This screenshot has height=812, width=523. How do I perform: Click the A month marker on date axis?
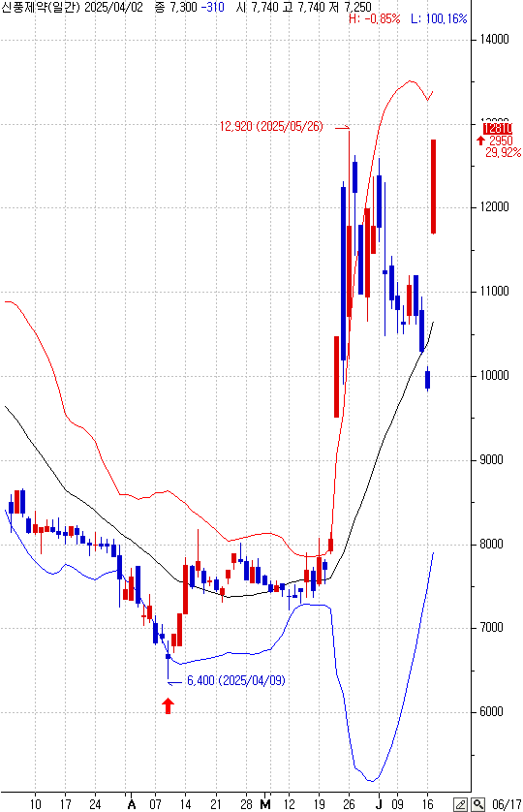pos(132,804)
